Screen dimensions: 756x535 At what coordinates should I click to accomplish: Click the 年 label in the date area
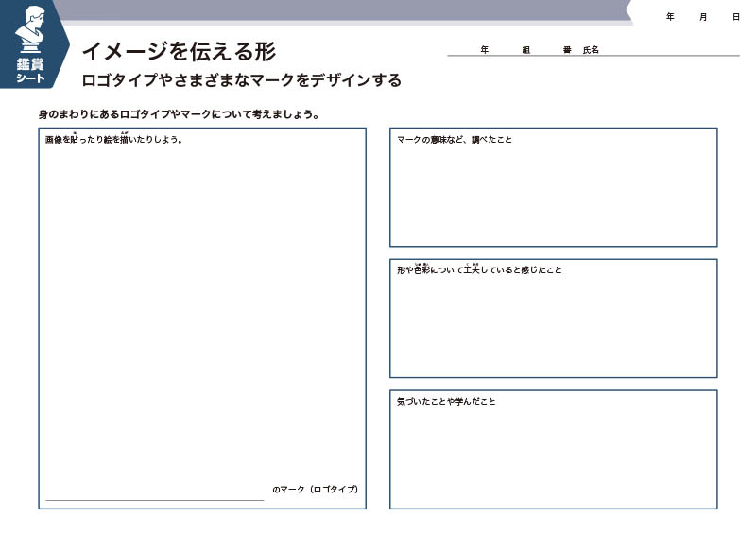(670, 17)
